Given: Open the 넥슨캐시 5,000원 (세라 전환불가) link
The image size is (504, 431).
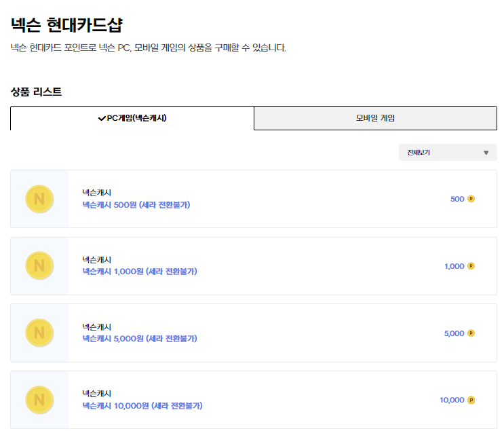Looking at the screenshot, I should click(x=140, y=339).
